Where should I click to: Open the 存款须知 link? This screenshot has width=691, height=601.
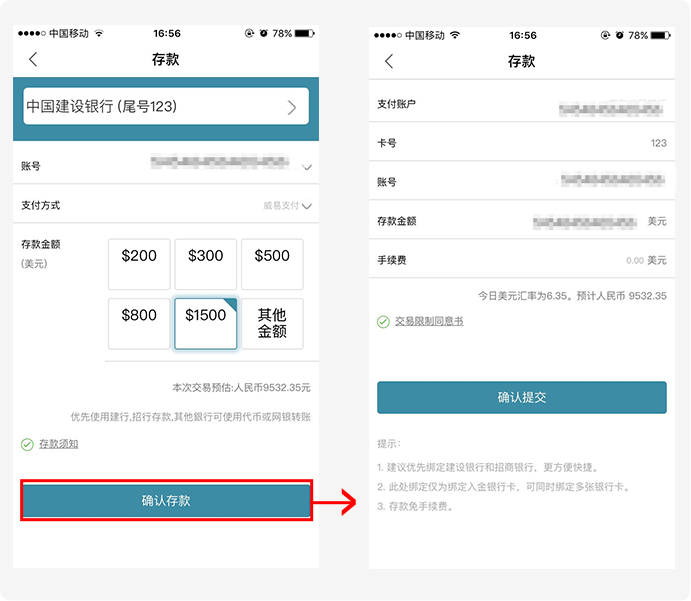[58, 444]
